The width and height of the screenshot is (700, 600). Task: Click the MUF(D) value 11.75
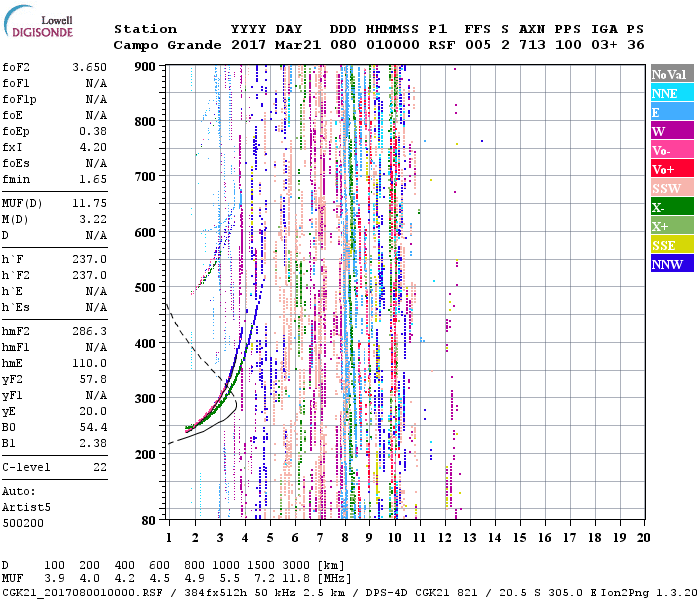tap(89, 204)
